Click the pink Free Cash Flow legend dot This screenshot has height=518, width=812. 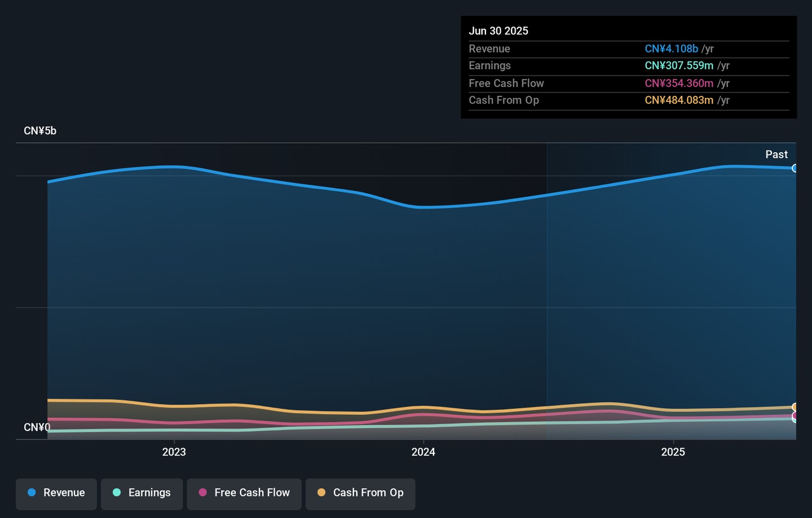pyautogui.click(x=202, y=493)
